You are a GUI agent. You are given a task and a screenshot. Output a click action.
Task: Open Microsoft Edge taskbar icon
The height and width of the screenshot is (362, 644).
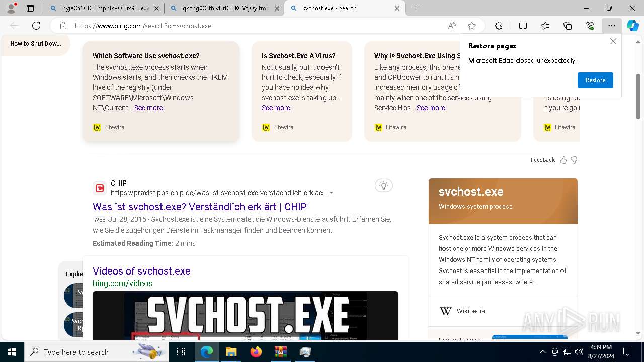[207, 352]
